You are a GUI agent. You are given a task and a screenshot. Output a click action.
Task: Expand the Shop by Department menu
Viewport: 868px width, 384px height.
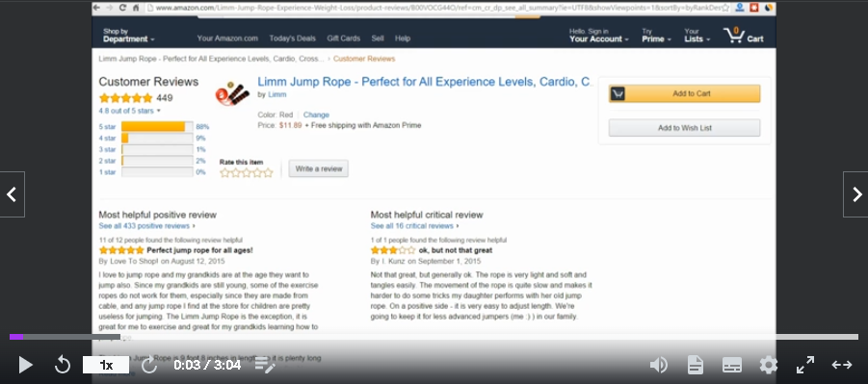(x=128, y=36)
